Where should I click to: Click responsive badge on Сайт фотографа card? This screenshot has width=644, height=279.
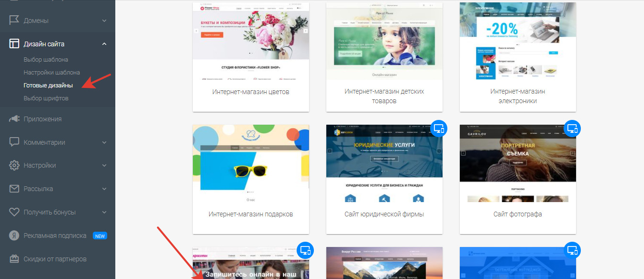(x=572, y=129)
